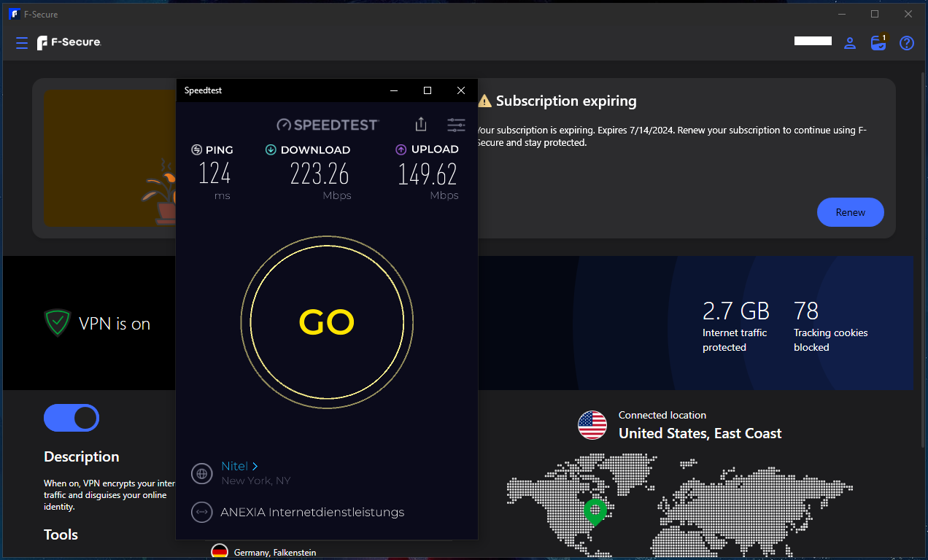Click the Description heading
The width and height of the screenshot is (928, 560).
(81, 457)
